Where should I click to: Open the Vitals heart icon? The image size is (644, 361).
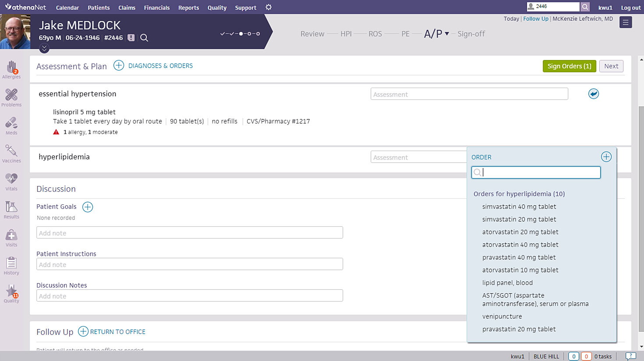pyautogui.click(x=11, y=179)
